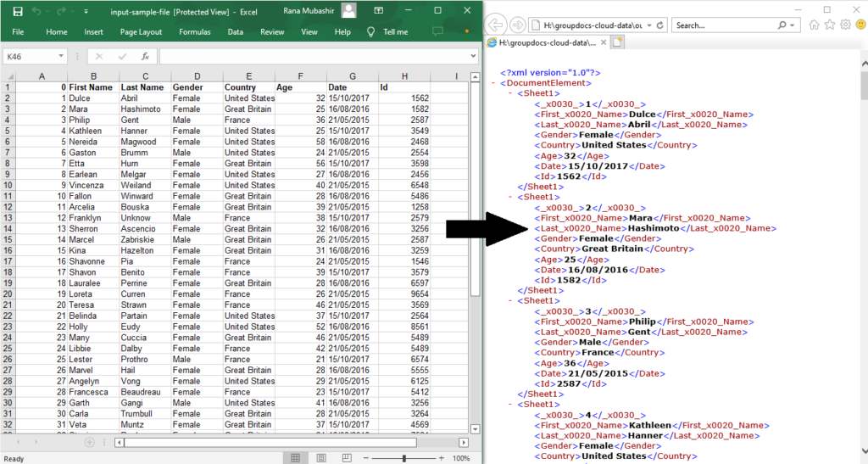Viewport: 868px width, 464px height.
Task: Switch to Page Break Preview in status bar
Action: click(x=347, y=458)
